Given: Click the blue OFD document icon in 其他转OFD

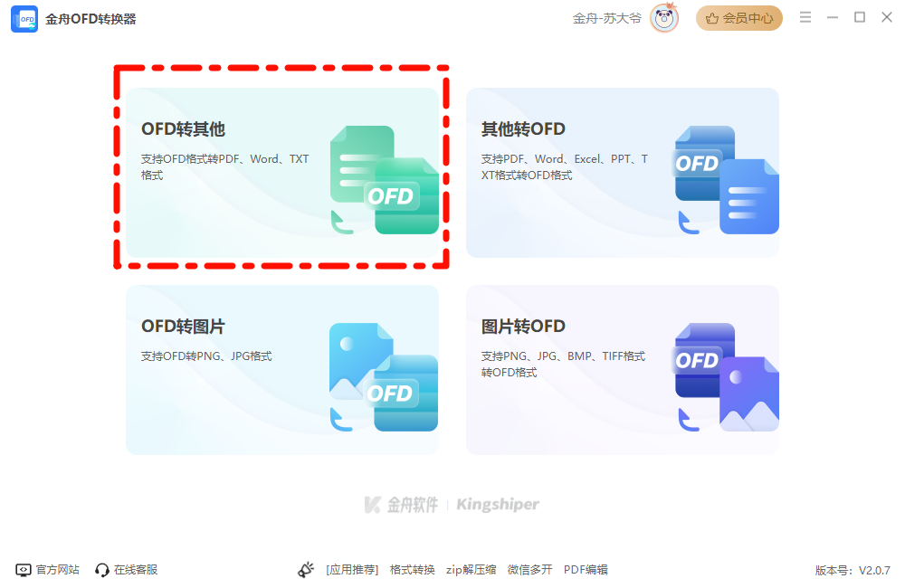Looking at the screenshot, I should pyautogui.click(x=726, y=179).
